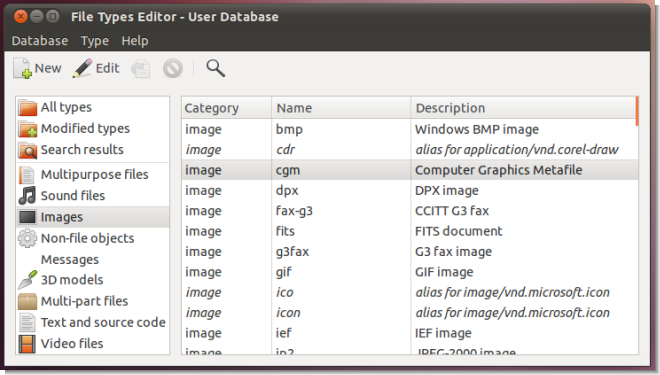
Task: Select the icon alias row name
Action: click(x=288, y=313)
